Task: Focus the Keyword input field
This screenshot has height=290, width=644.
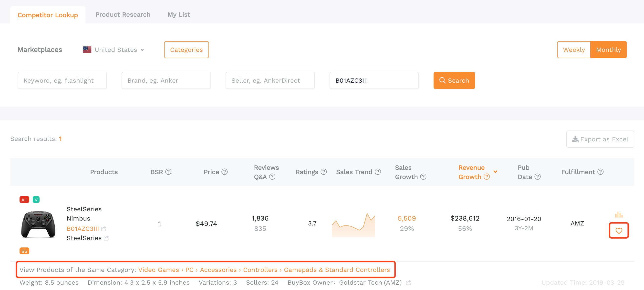Action: click(62, 80)
